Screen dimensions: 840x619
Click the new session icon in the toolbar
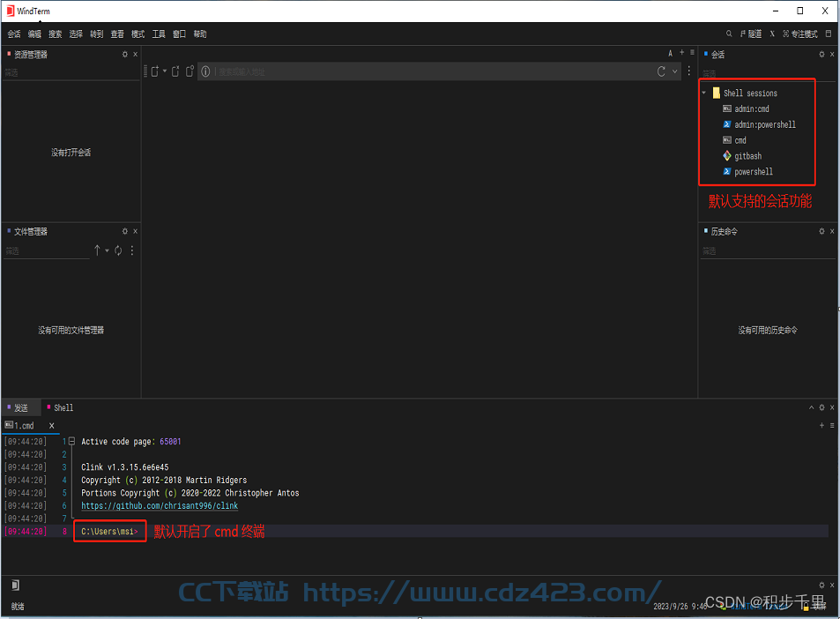pos(155,71)
